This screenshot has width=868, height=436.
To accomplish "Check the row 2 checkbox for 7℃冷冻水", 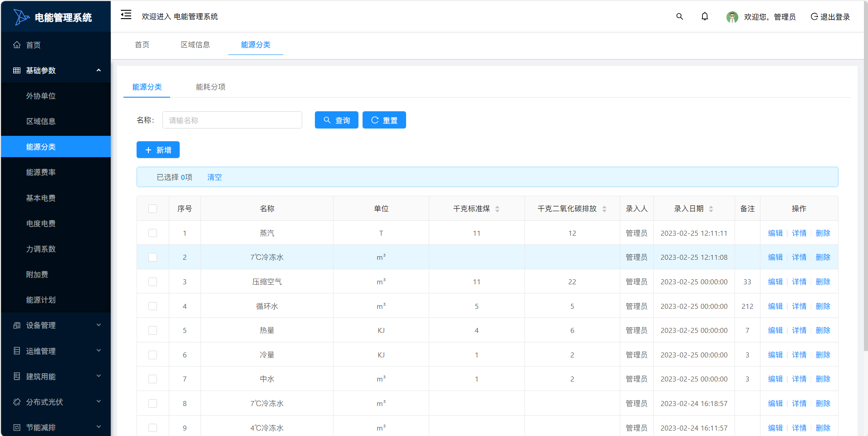I will pos(152,257).
